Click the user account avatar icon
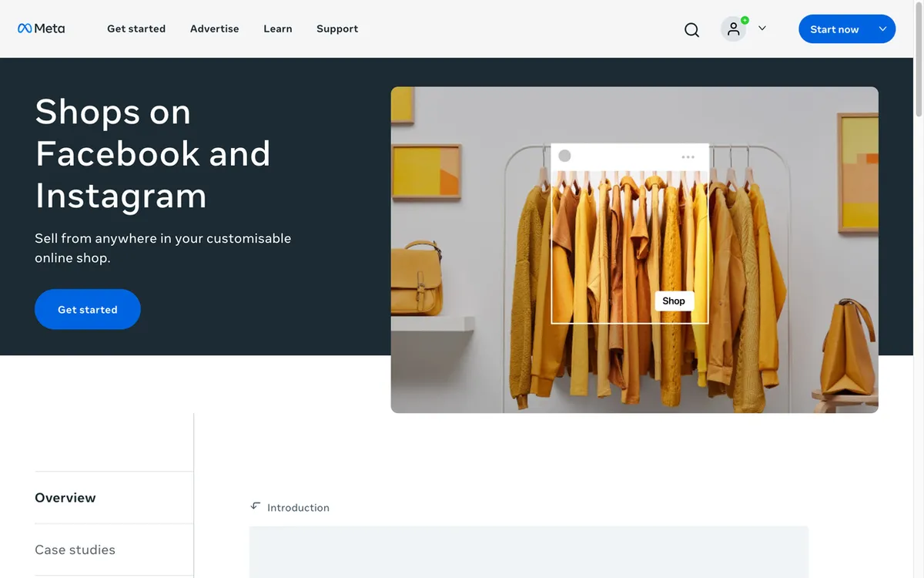Screen dimensions: 924x578 tap(734, 29)
